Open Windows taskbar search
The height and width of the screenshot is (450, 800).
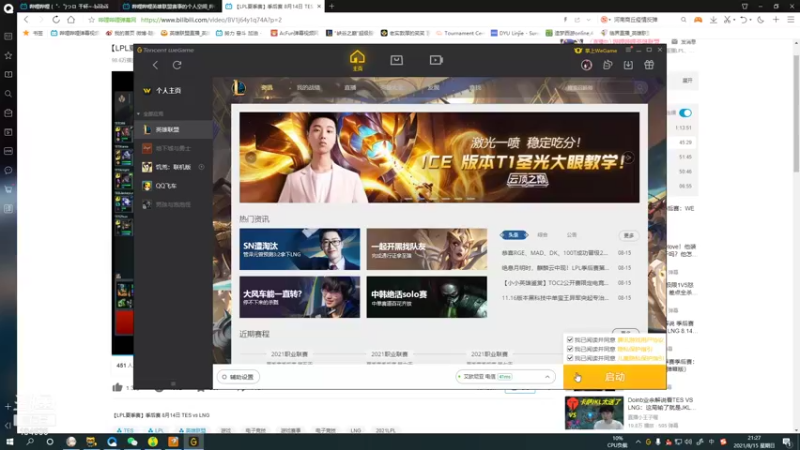click(30, 442)
